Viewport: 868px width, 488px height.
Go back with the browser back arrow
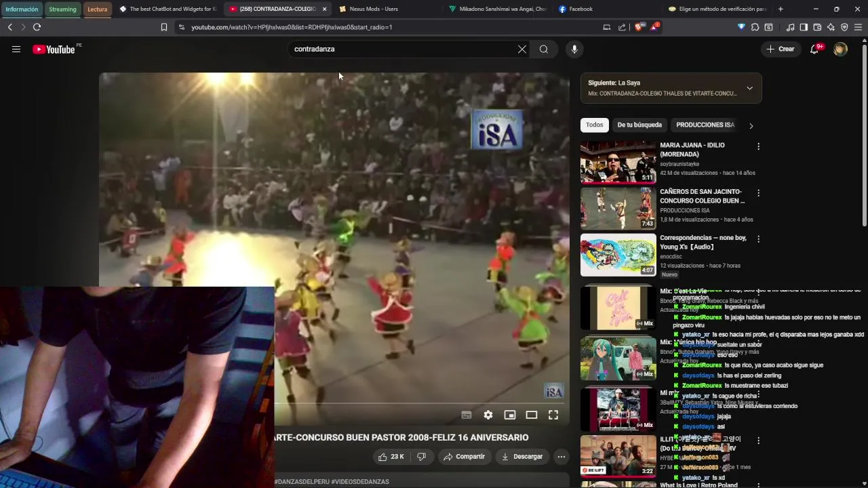click(x=9, y=27)
